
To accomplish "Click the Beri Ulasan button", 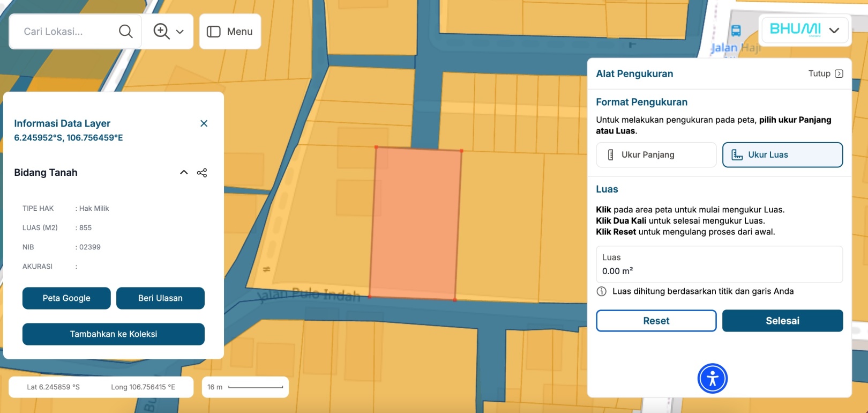I will pyautogui.click(x=160, y=298).
